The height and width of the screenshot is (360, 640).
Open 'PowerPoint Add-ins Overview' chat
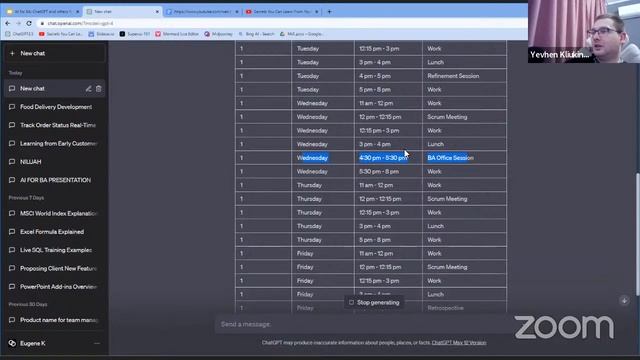point(55,287)
